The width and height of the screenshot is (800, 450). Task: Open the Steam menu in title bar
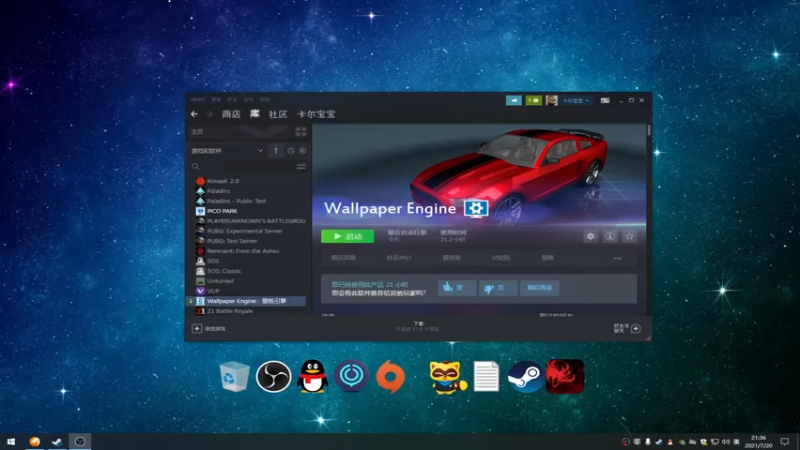pyautogui.click(x=197, y=99)
